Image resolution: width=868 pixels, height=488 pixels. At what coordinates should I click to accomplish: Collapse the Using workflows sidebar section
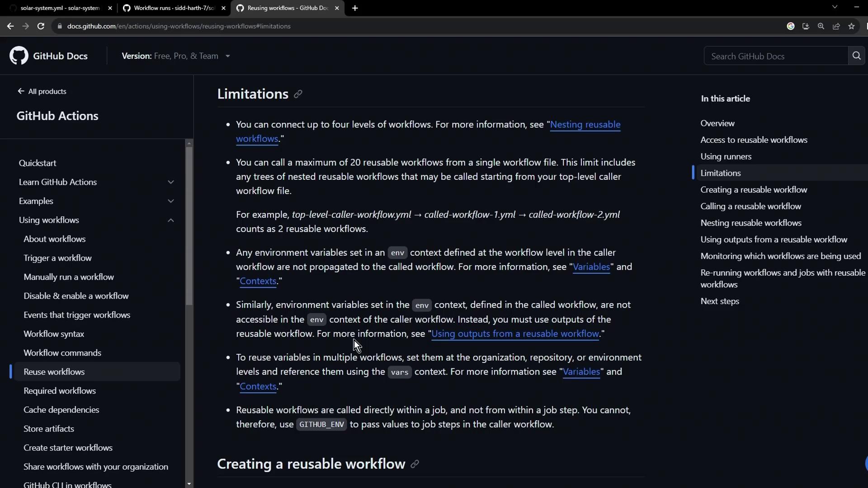click(171, 220)
